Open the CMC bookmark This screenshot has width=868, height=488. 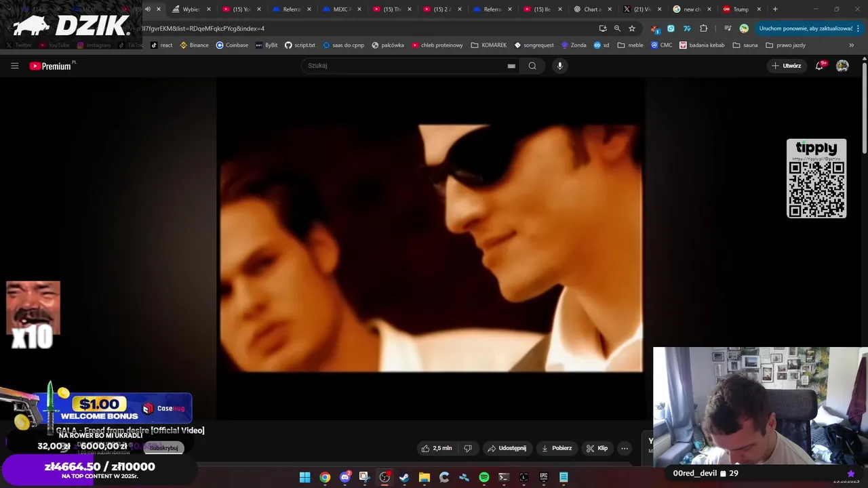click(662, 45)
